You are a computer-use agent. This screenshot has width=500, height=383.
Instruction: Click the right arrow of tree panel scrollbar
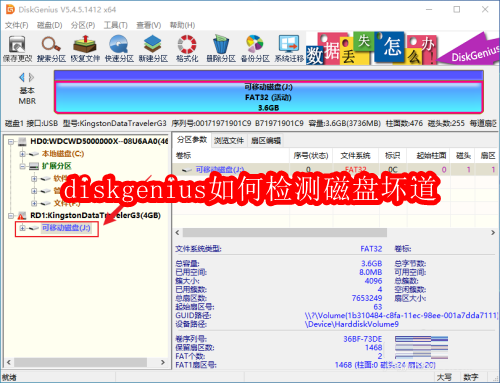[x=163, y=362]
